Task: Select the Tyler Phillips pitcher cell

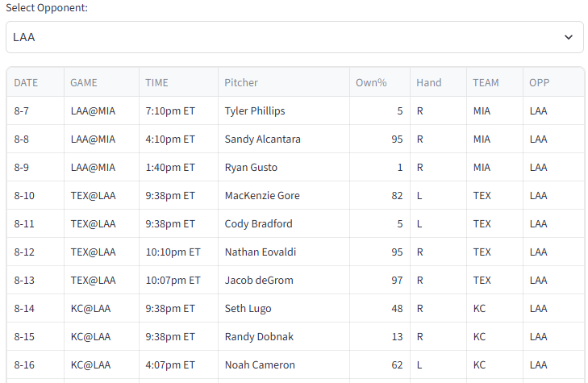Action: click(x=284, y=111)
